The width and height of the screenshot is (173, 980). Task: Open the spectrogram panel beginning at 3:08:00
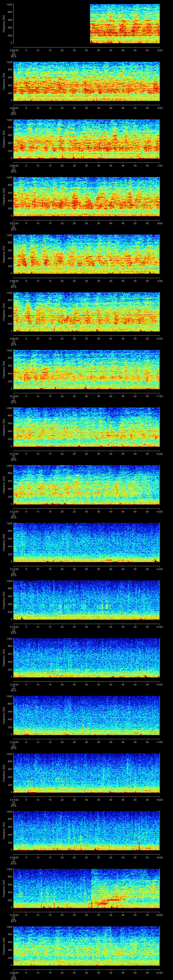pyautogui.click(x=87, y=254)
